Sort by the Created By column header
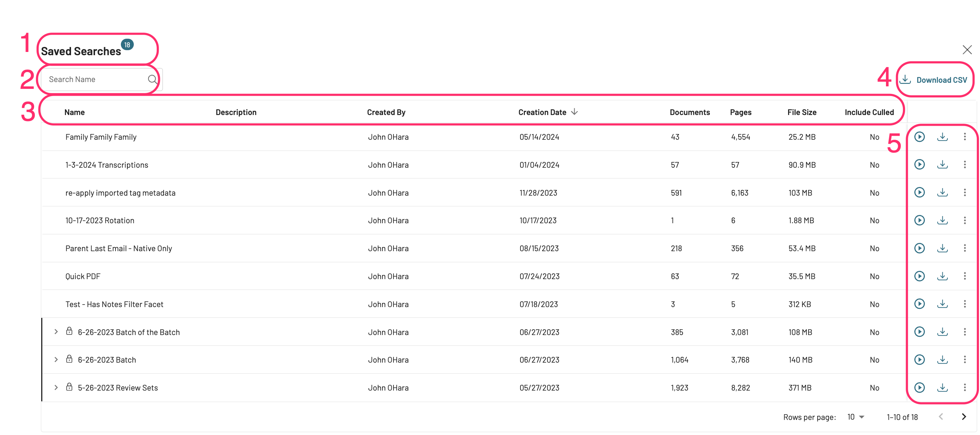Viewport: 980px width, 435px height. coord(386,113)
